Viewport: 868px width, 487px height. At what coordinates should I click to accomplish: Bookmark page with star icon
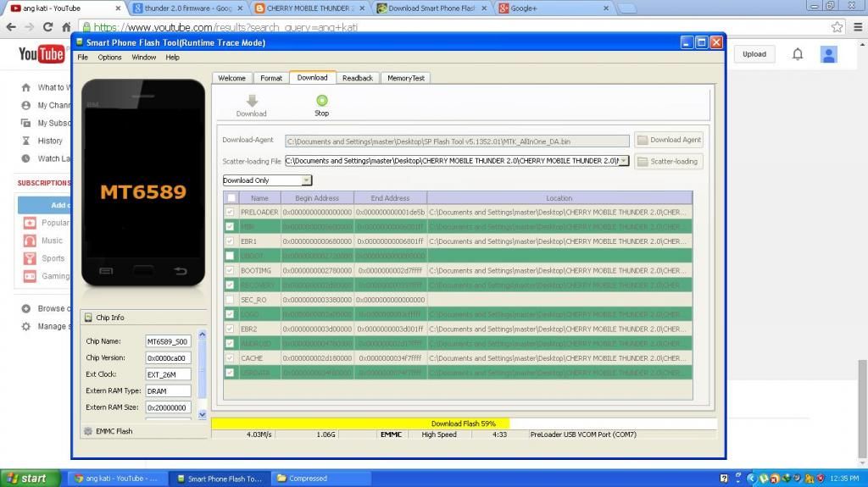pyautogui.click(x=837, y=26)
